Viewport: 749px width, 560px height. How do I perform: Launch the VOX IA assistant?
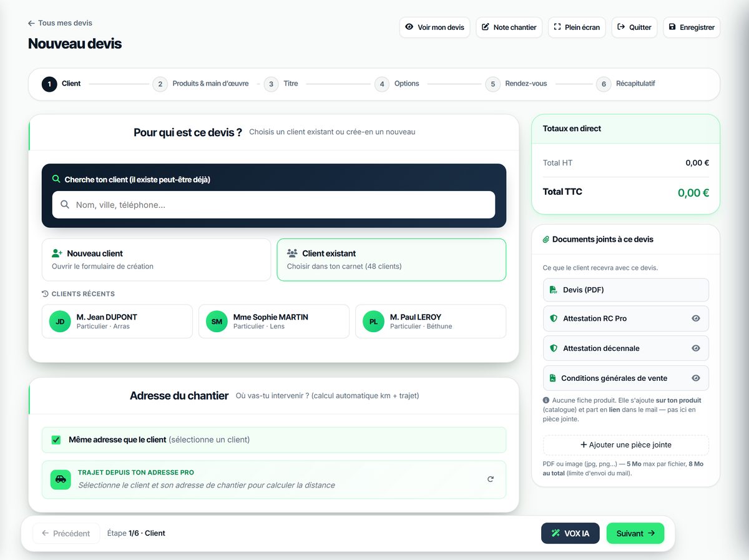[x=570, y=533]
